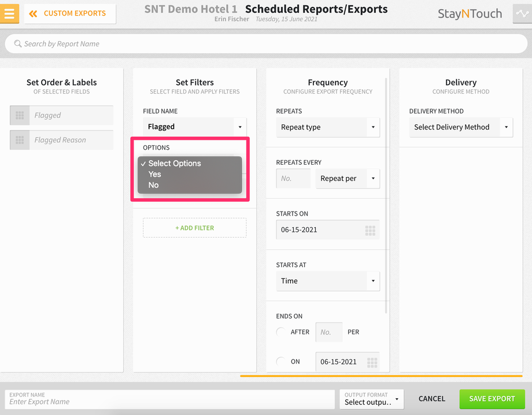Choose Yes in the options list
The image size is (532, 415).
[190, 175]
